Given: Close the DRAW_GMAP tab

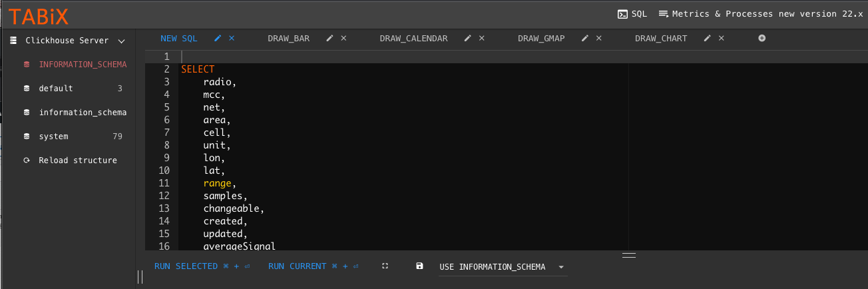Looking at the screenshot, I should click(x=599, y=39).
